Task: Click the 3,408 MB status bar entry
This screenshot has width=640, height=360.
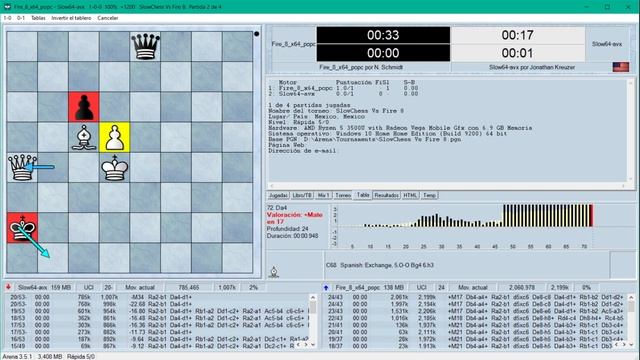Action: (x=50, y=357)
